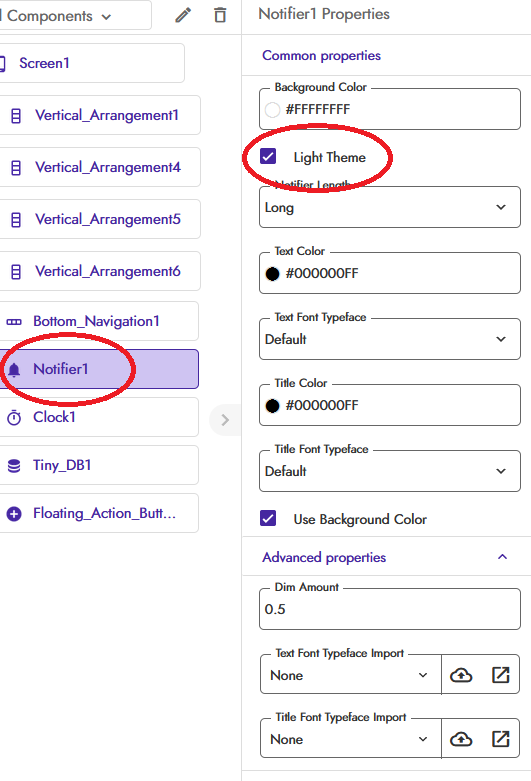
Task: Click the black Text Color swatch
Action: coord(272,274)
